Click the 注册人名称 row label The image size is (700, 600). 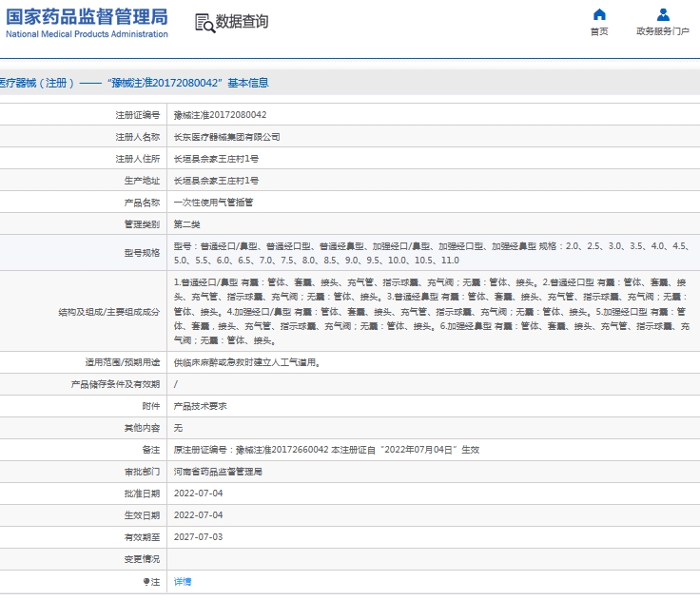(x=138, y=137)
